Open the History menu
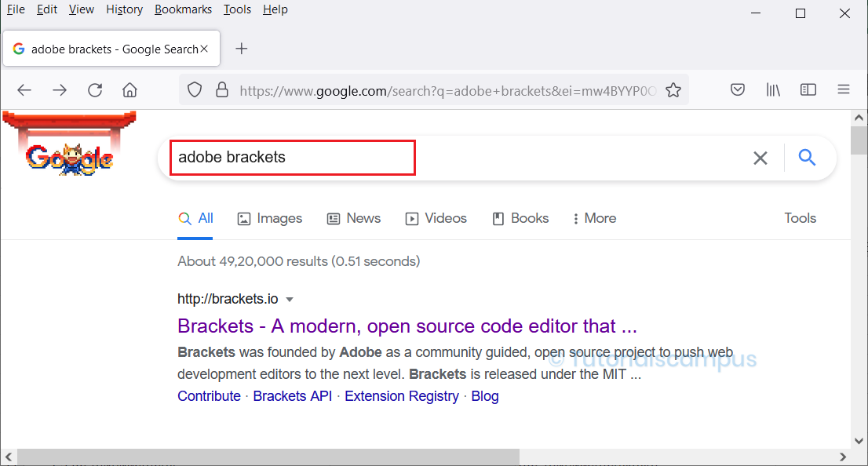 click(125, 9)
